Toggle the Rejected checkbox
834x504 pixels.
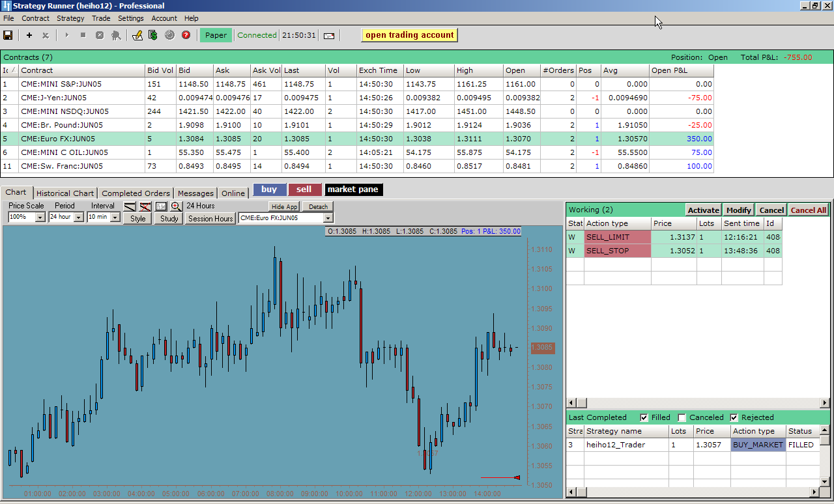(734, 417)
